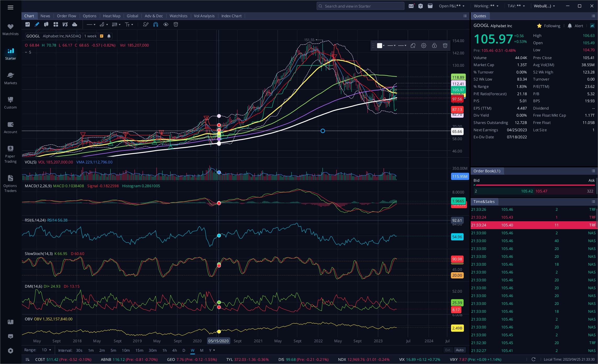Clone the selected drawing object
Image resolution: width=598 pixels, height=364 pixels.
click(413, 46)
